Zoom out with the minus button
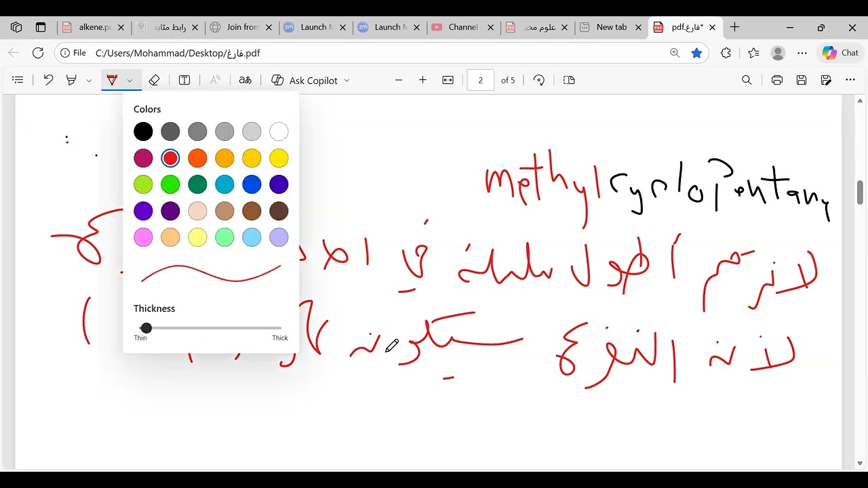 coord(399,80)
